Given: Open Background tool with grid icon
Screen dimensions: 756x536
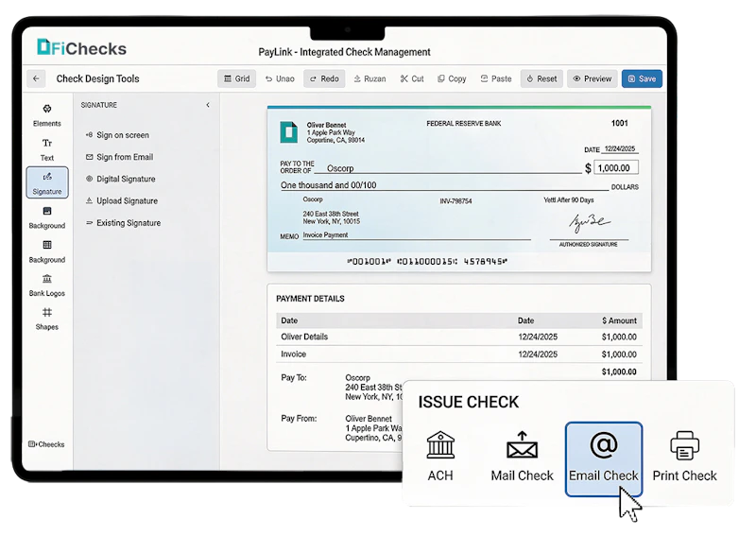Looking at the screenshot, I should point(46,251).
